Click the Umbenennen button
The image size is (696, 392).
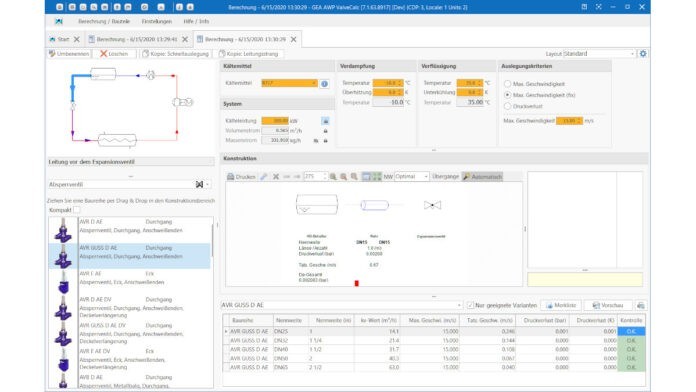[69, 54]
